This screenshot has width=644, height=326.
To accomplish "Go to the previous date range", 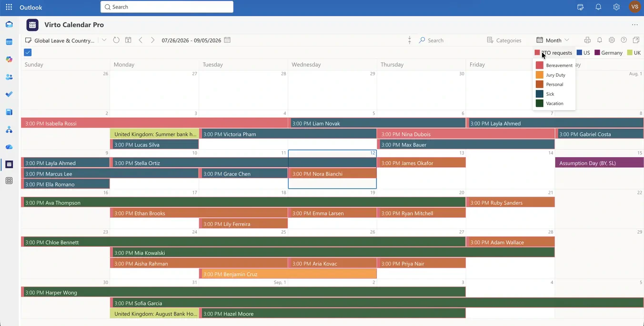I will tap(141, 40).
